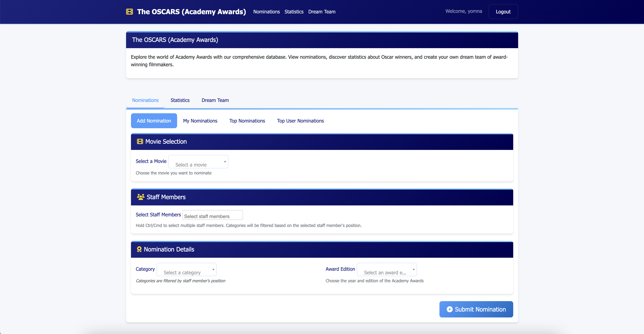The height and width of the screenshot is (334, 644).
Task: Click the 'Hold Ctrl/Cmd to select multiple' hint
Action: point(249,225)
